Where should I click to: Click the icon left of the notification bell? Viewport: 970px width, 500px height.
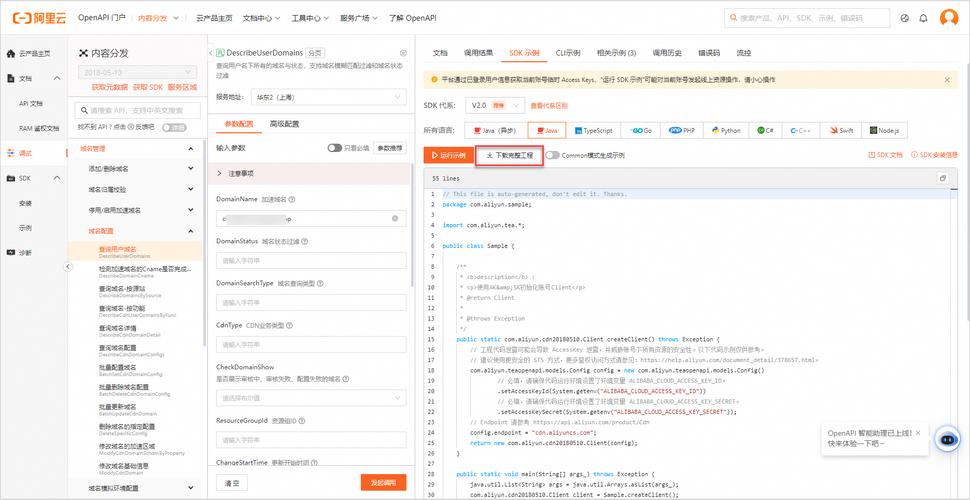(905, 19)
